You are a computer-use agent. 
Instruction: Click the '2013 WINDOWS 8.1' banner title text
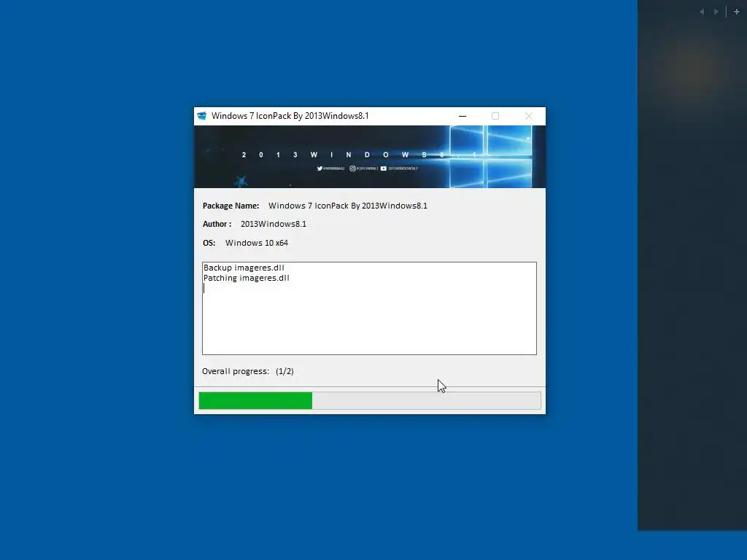[360, 155]
